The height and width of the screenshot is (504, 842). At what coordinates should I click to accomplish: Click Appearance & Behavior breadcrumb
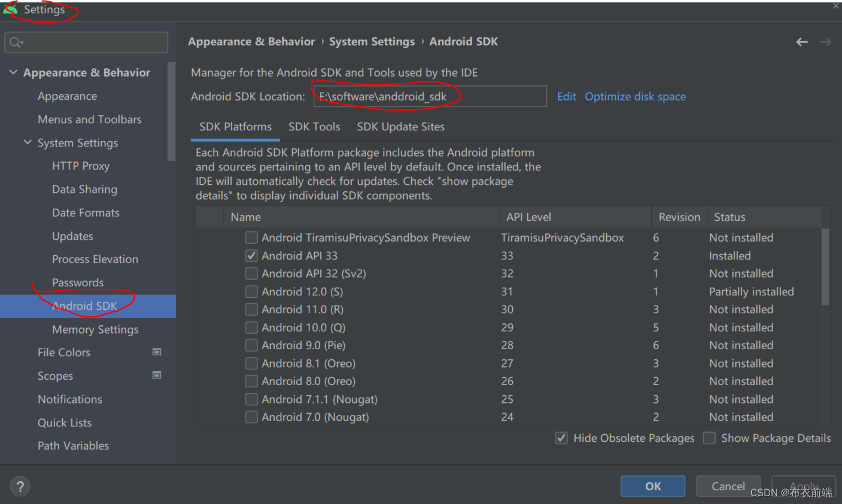pos(251,42)
